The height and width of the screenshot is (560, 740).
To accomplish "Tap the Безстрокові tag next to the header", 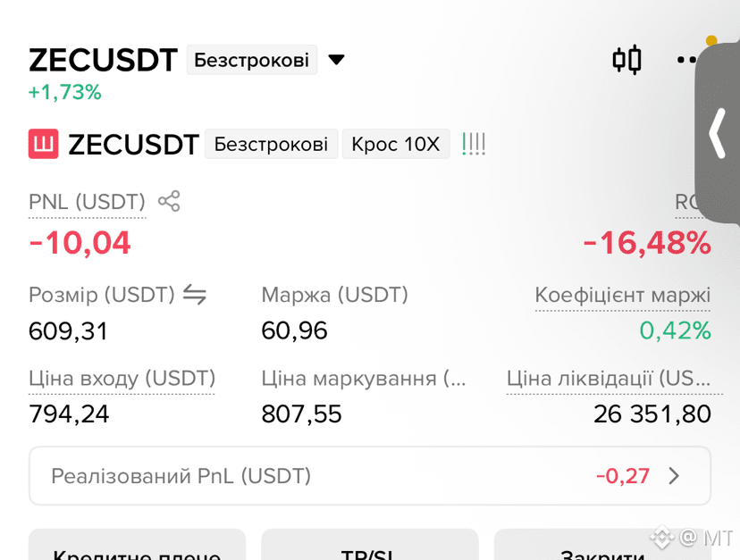I will coord(251,60).
